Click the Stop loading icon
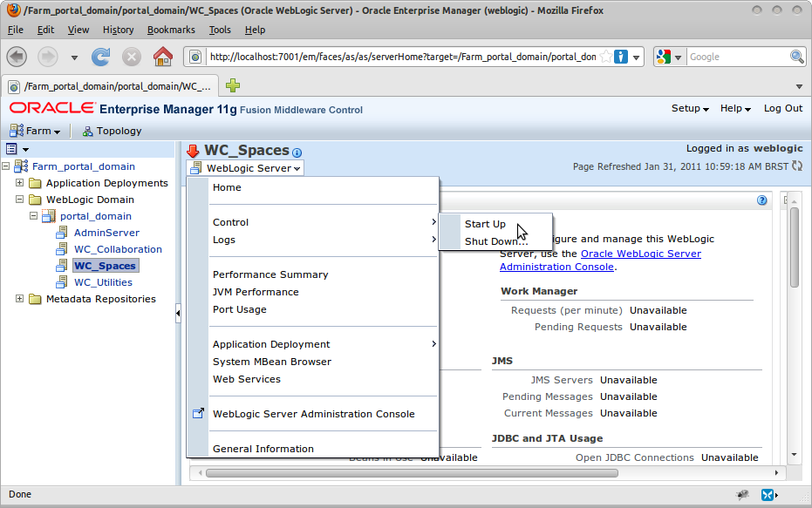The height and width of the screenshot is (508, 812). pos(132,57)
